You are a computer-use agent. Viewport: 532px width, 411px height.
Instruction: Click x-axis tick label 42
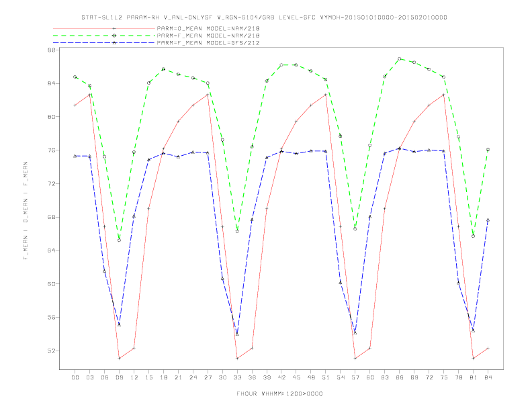coord(281,377)
